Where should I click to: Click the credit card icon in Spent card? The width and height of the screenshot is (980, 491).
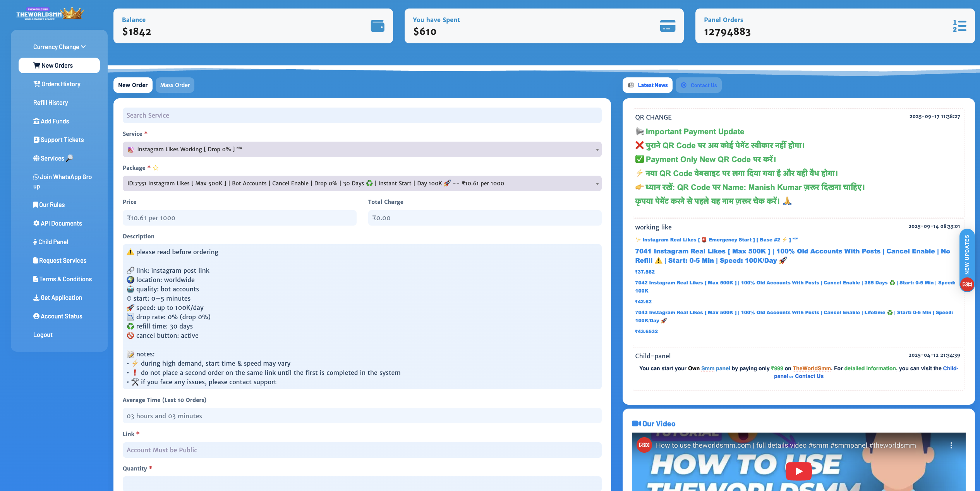[x=667, y=26]
